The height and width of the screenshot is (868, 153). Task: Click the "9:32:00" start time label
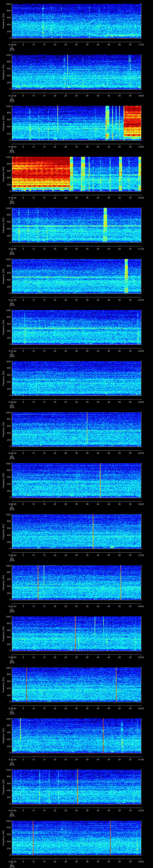pos(12,861)
